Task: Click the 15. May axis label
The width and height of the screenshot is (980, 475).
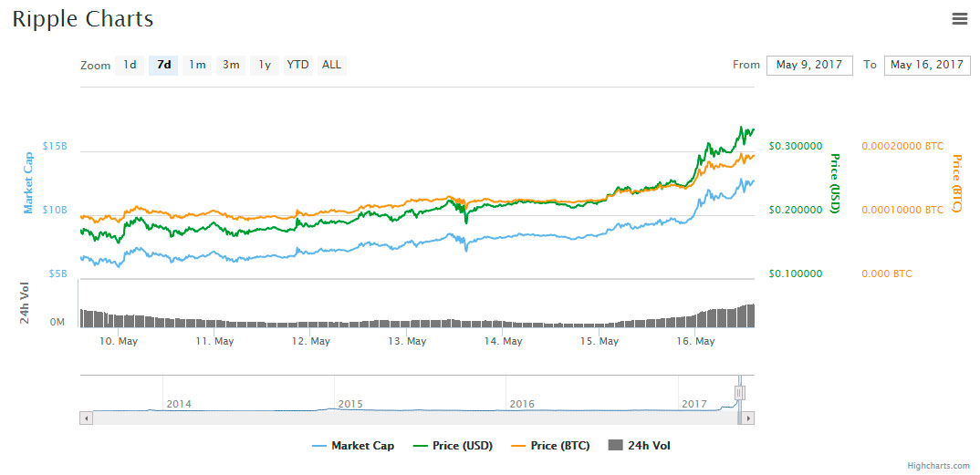Action: (599, 341)
